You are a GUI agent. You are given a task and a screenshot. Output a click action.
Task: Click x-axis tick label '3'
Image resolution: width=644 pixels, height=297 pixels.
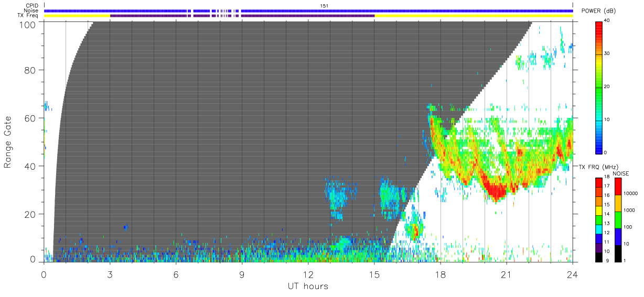tap(110, 274)
